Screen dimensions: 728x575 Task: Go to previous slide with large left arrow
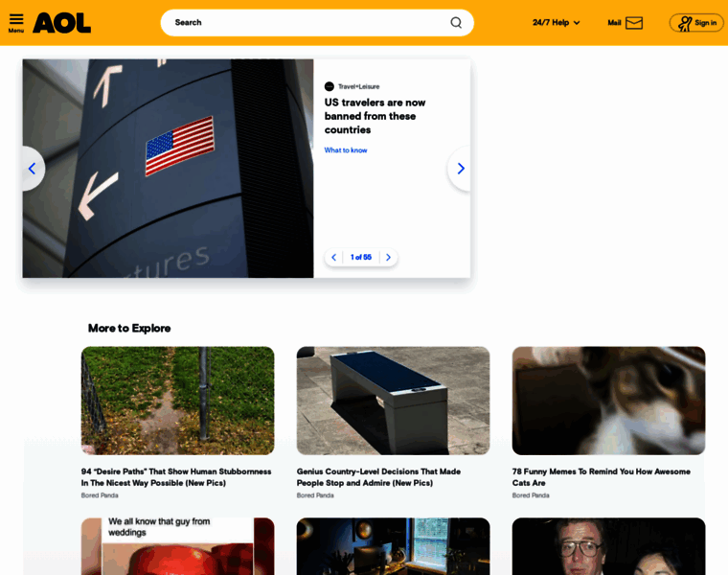coord(32,168)
